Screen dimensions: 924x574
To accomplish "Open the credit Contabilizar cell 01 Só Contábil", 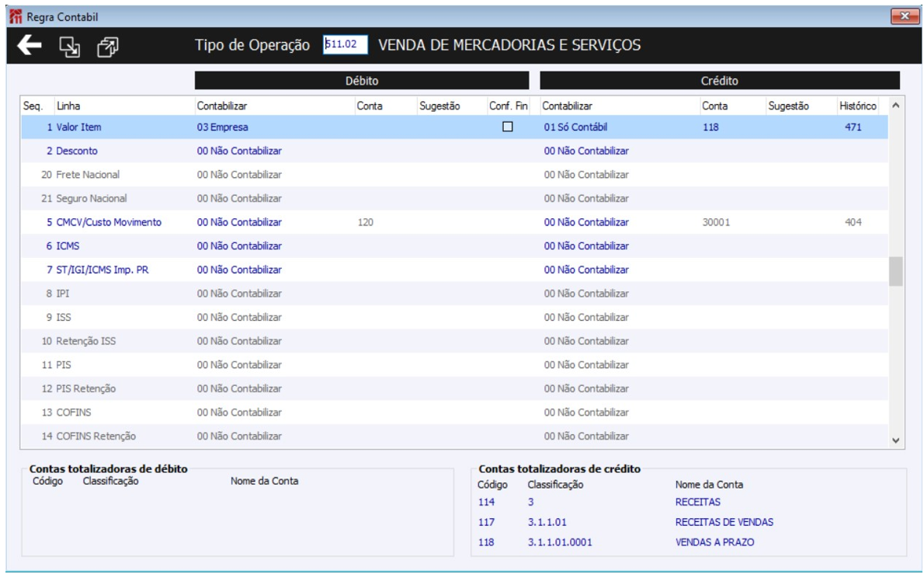I will click(575, 127).
